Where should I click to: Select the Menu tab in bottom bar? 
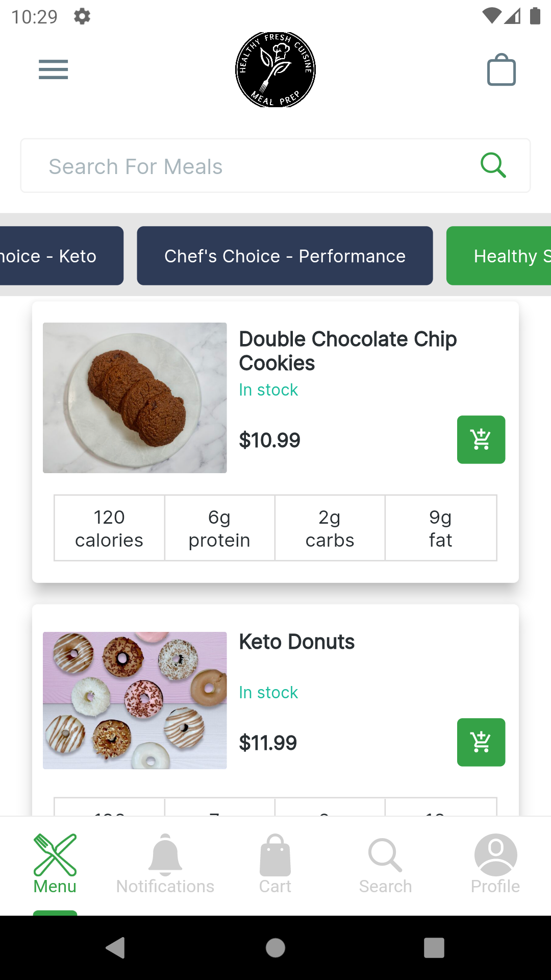point(55,864)
